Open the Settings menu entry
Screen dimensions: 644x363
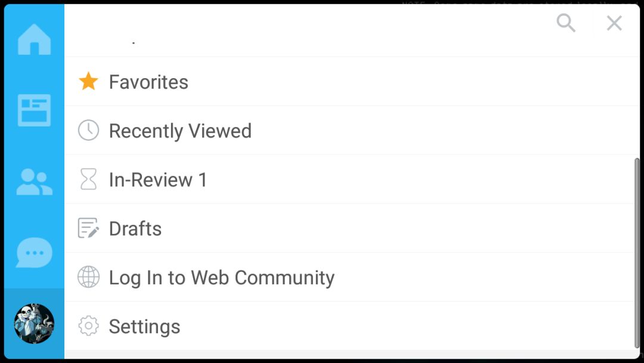coord(144,327)
